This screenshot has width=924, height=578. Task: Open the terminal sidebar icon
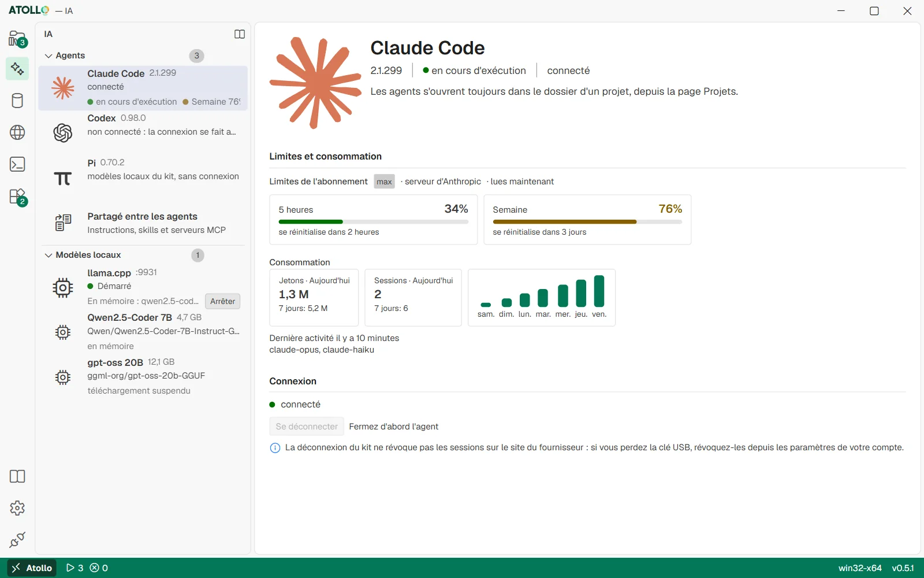[x=17, y=164]
